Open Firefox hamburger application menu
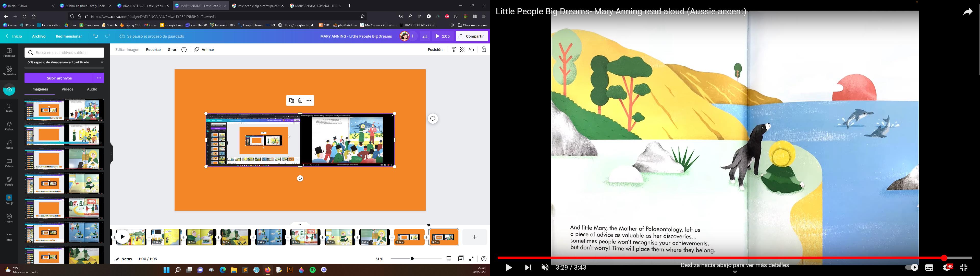Viewport: 980px width, 276px height. [x=484, y=16]
